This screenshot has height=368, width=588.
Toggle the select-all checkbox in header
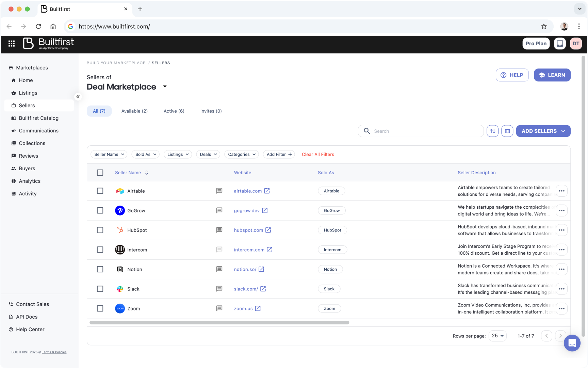[100, 173]
